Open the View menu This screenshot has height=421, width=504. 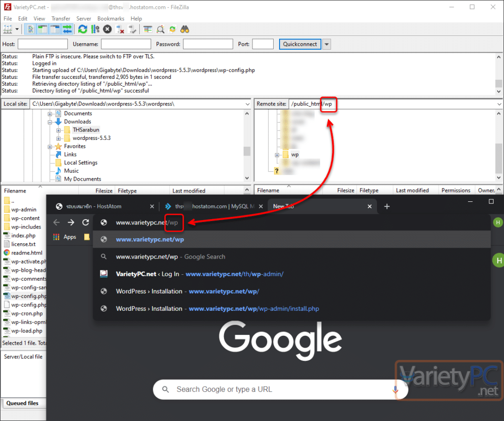tap(39, 19)
